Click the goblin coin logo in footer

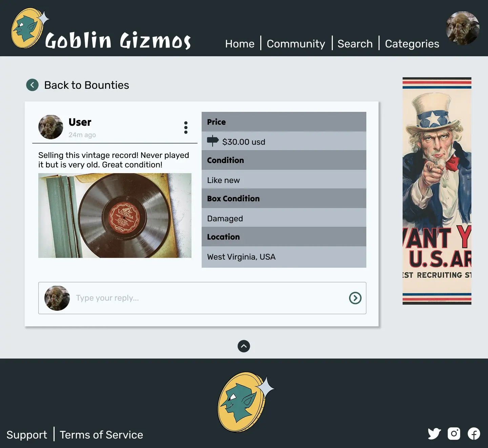tap(246, 402)
